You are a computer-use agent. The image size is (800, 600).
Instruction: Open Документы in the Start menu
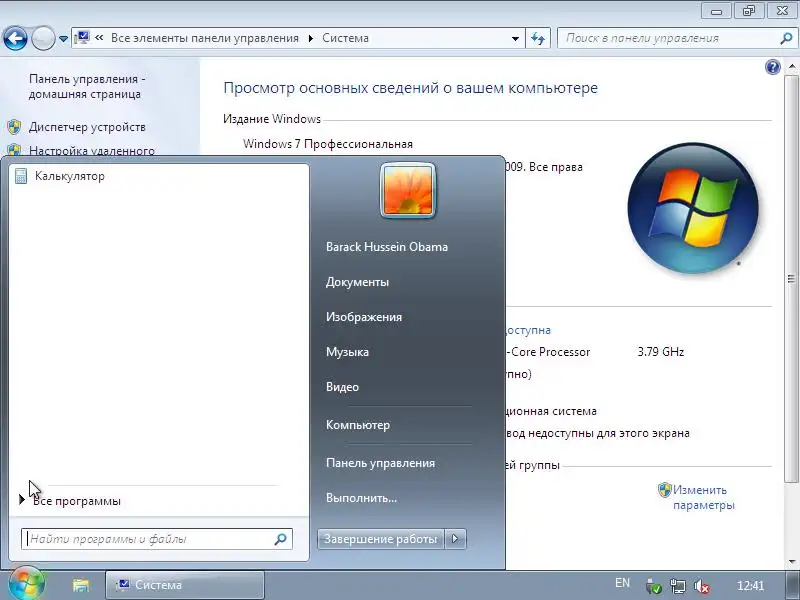pos(357,282)
